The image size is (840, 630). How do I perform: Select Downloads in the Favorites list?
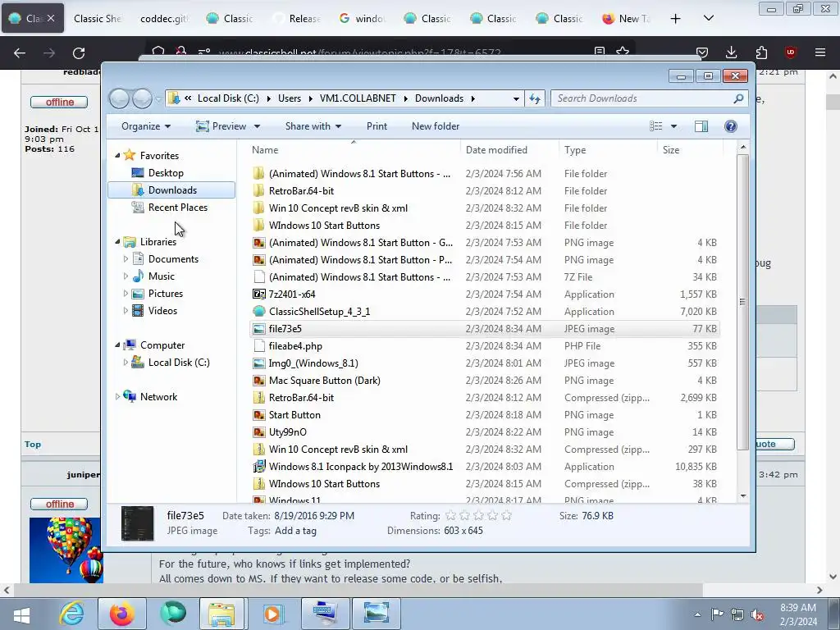pyautogui.click(x=171, y=190)
